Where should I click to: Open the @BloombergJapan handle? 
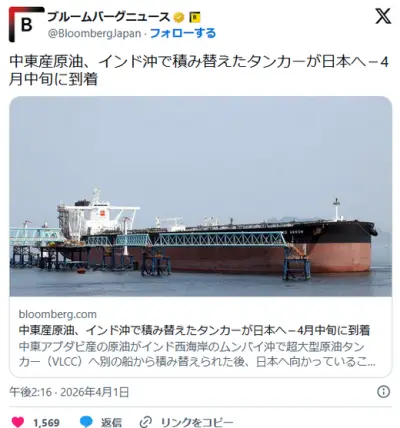tap(94, 34)
